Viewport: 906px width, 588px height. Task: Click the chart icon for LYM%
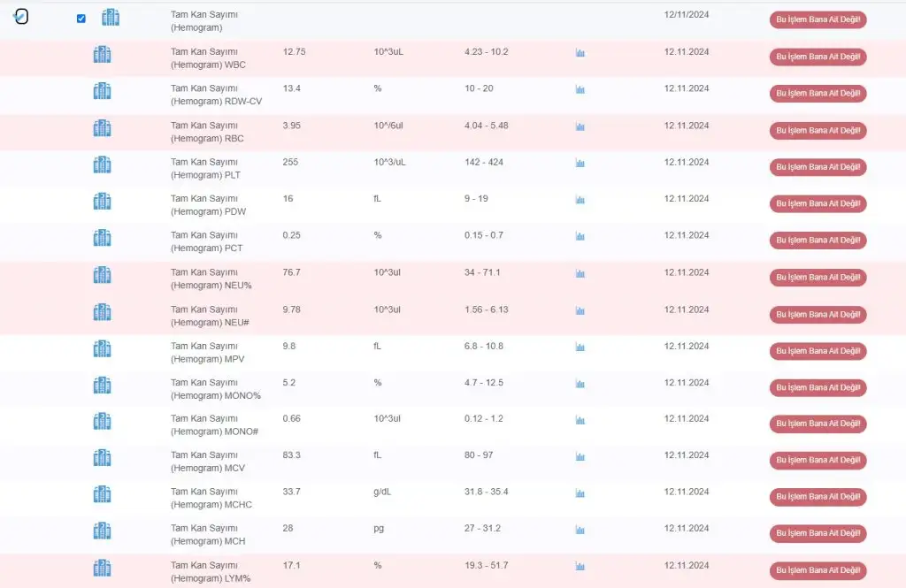tap(580, 567)
